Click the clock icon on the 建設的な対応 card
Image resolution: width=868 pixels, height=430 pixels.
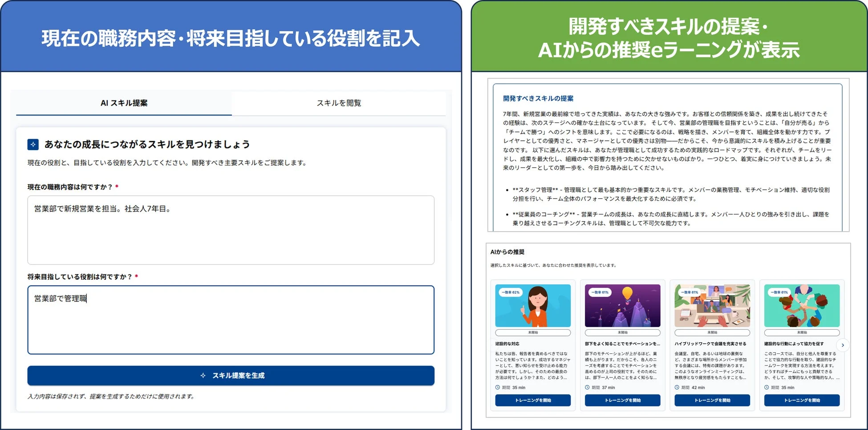pyautogui.click(x=498, y=388)
